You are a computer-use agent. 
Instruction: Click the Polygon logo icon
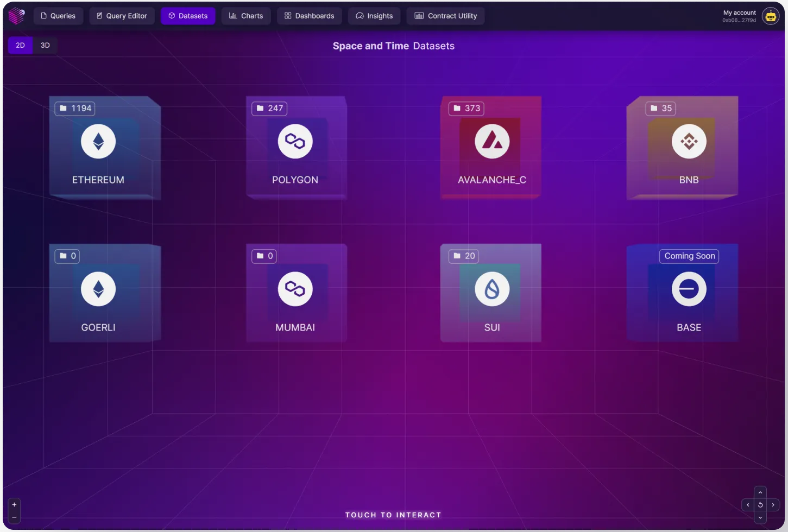click(x=295, y=141)
